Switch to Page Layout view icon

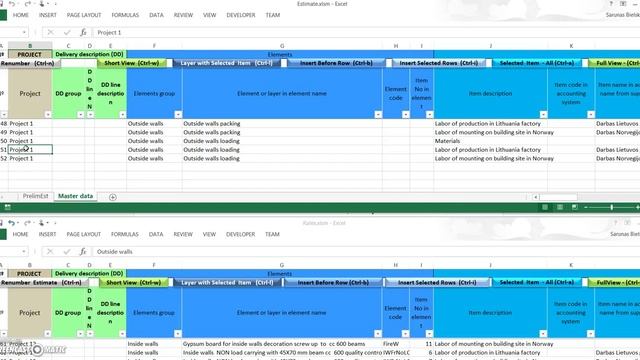point(560,207)
